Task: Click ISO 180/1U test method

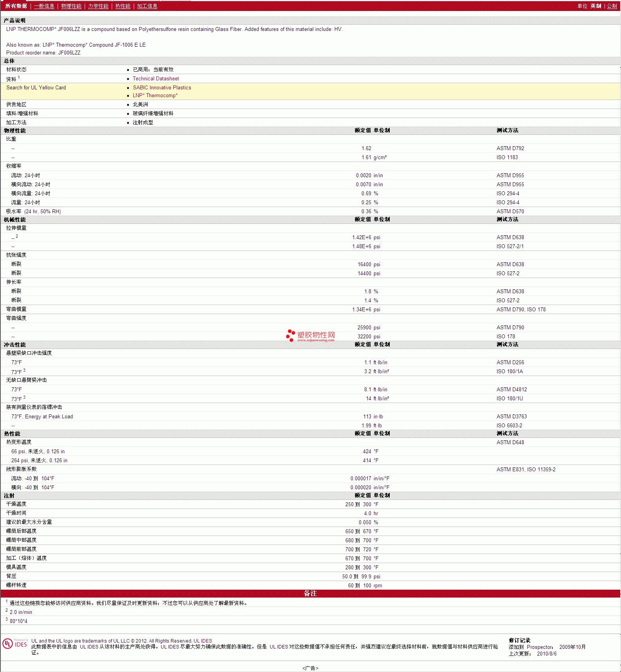Action: tap(510, 398)
